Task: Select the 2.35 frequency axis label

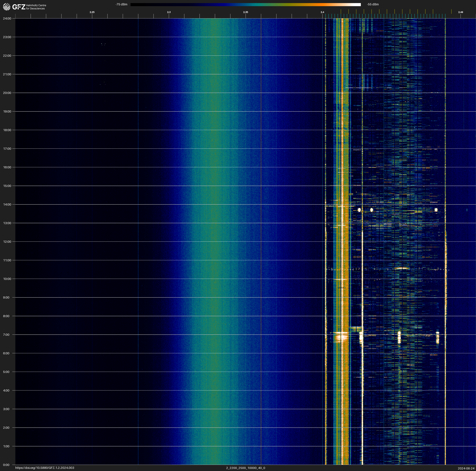Action: (245, 12)
